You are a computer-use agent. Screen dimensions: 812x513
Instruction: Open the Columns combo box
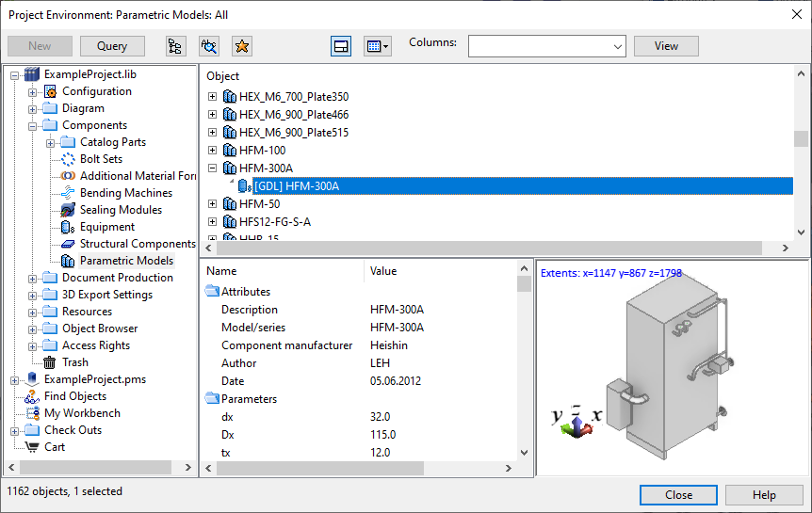[x=547, y=45]
